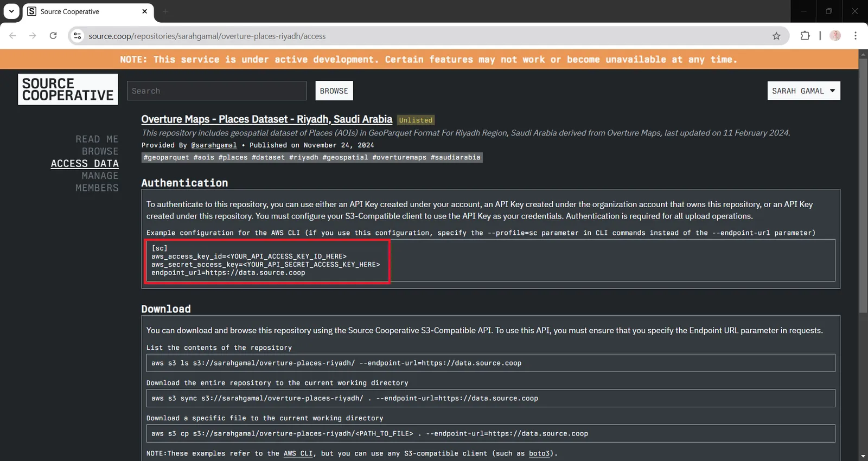Screen dimensions: 868x461
Task: View site information icon in address bar
Action: click(x=78, y=36)
